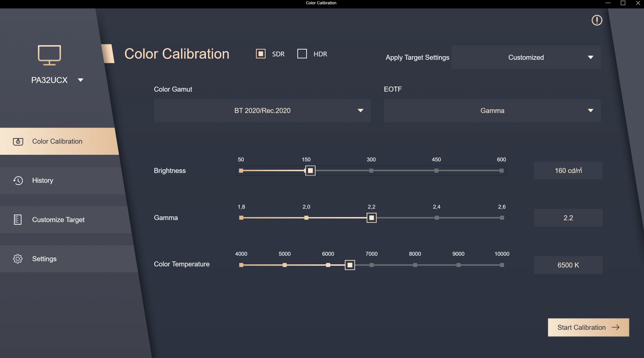644x358 pixels.
Task: Open the info exclamation icon at top right
Action: coord(597,20)
